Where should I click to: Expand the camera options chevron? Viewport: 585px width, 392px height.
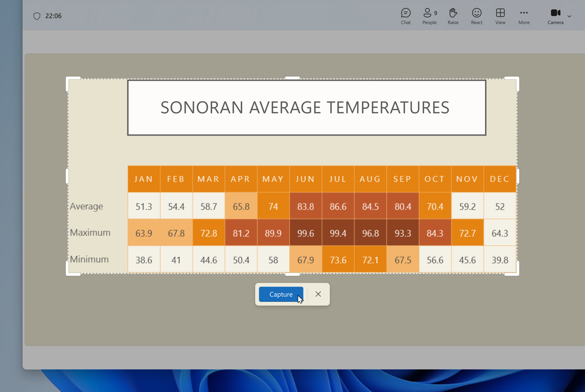click(570, 16)
